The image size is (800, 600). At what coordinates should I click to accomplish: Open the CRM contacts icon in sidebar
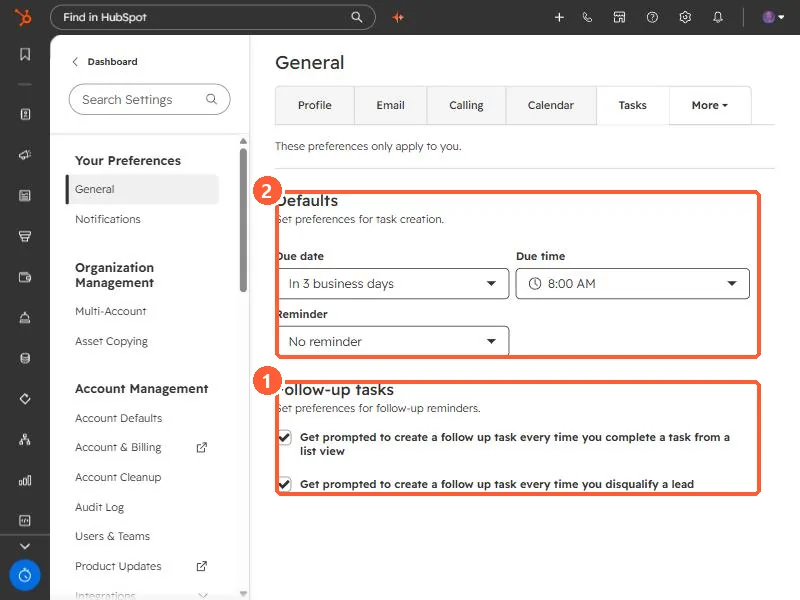[x=24, y=114]
